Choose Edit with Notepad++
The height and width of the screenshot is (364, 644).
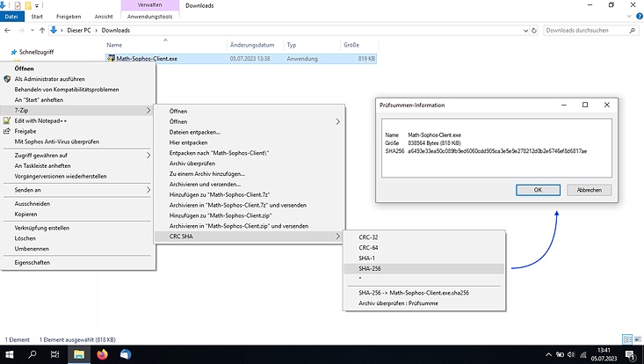click(x=78, y=120)
